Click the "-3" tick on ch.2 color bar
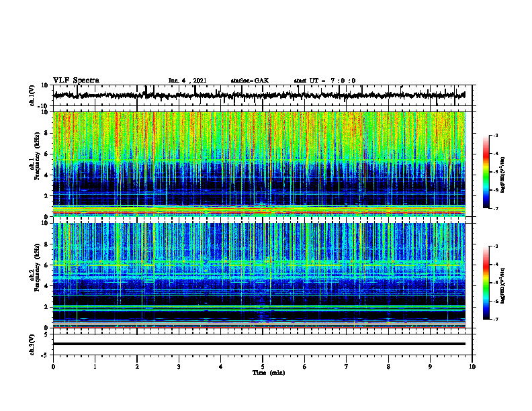This screenshot has width=532, height=411. point(496,246)
